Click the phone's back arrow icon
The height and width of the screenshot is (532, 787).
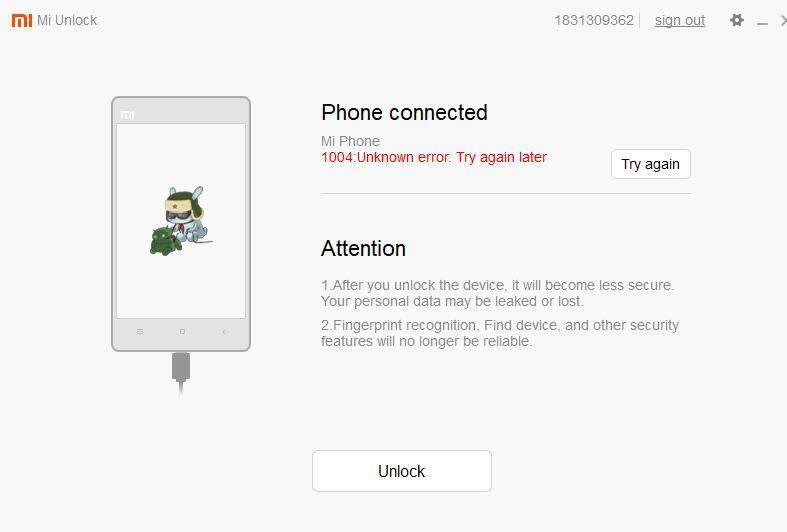(224, 332)
